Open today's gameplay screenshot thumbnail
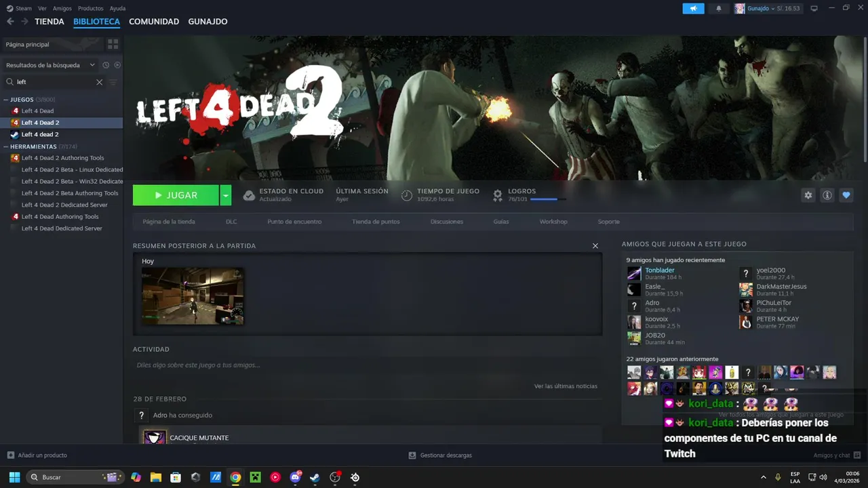Viewport: 868px width, 488px height. click(x=193, y=296)
